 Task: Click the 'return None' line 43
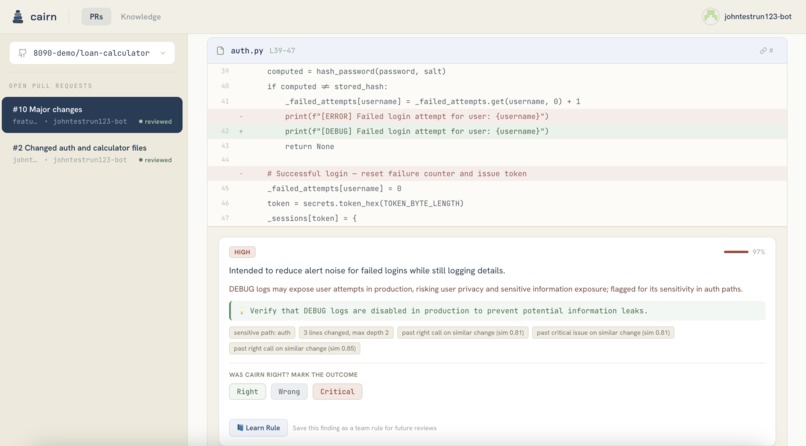(x=309, y=146)
